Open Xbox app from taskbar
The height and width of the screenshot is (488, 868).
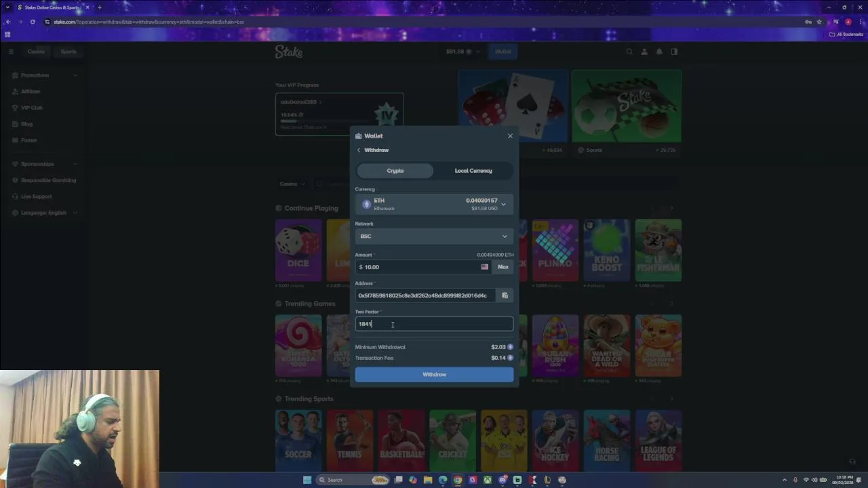click(488, 480)
